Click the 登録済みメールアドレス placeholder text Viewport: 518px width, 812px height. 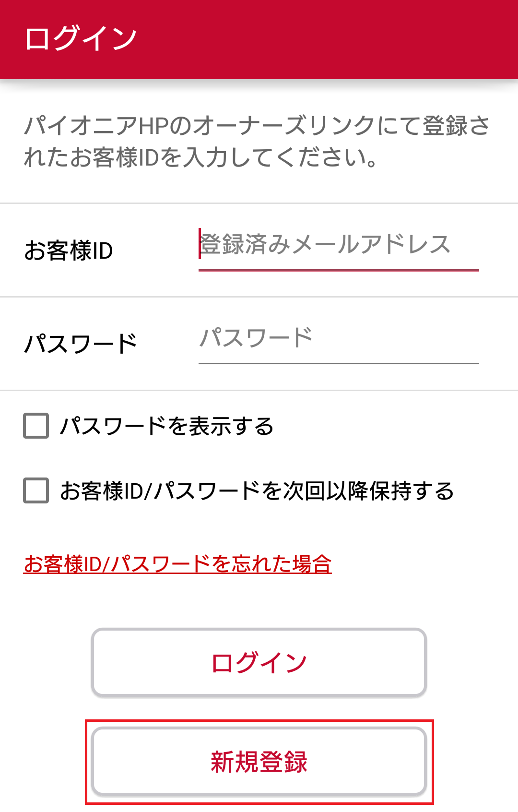[x=325, y=244]
